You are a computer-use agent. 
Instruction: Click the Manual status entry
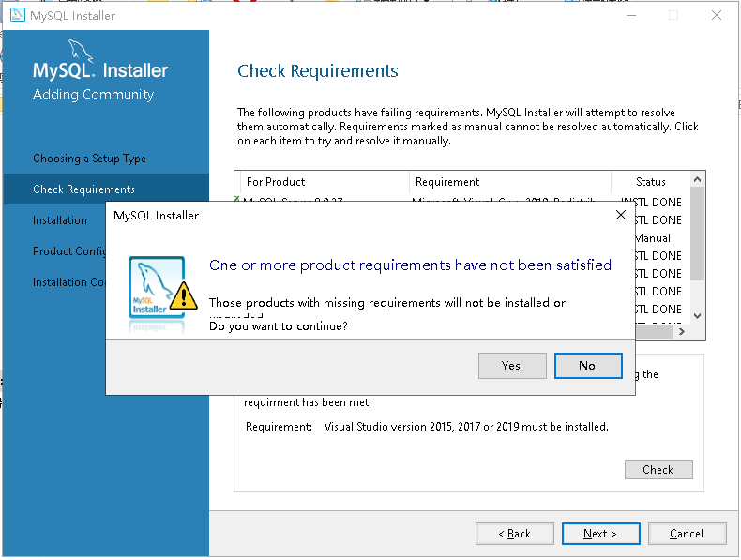pyautogui.click(x=653, y=238)
